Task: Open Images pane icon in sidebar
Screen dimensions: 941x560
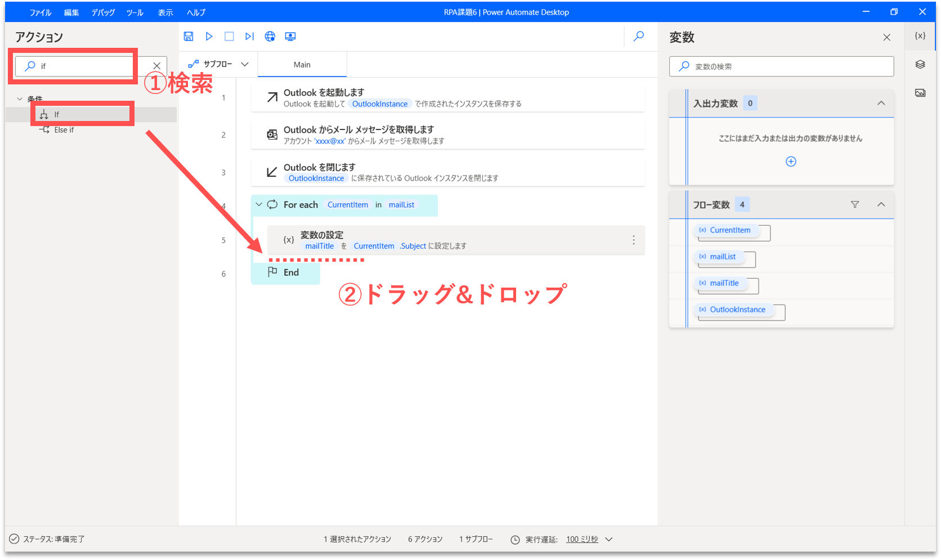Action: point(920,93)
